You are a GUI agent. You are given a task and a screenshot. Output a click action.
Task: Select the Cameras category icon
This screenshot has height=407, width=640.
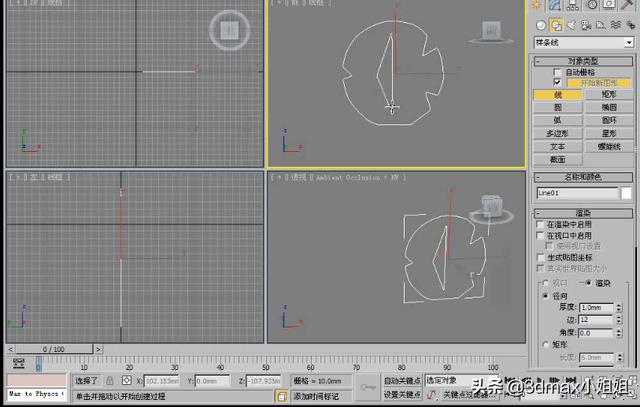(x=586, y=25)
